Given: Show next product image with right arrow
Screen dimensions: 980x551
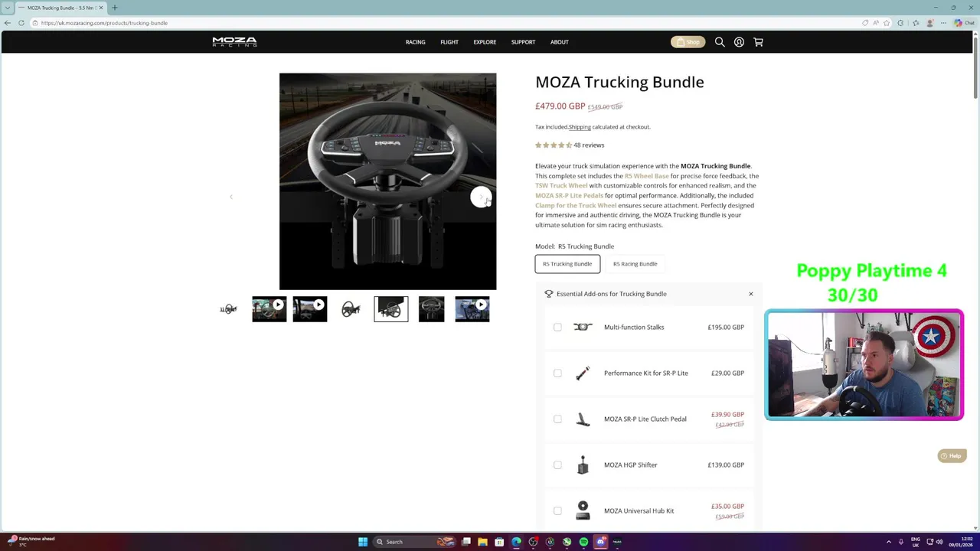Looking at the screenshot, I should (x=481, y=197).
